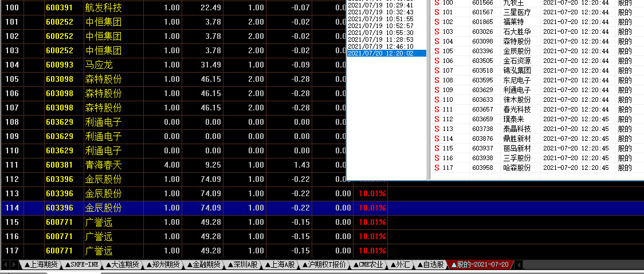Click the red S icon for 东尼电子
Viewport: 644px width, 274px height.
click(x=437, y=81)
